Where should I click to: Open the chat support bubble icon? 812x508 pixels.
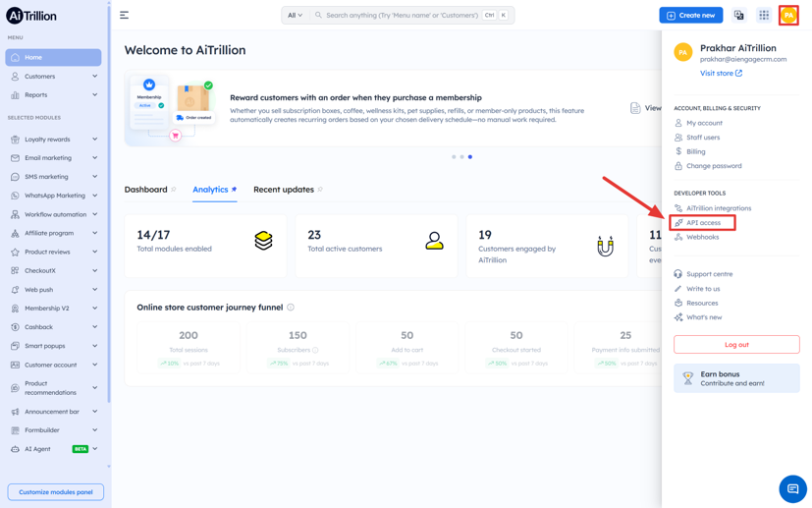pos(792,488)
